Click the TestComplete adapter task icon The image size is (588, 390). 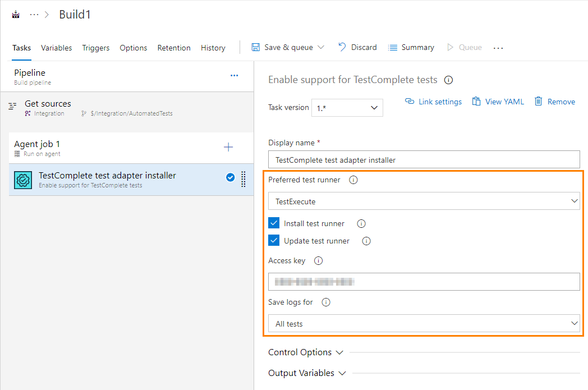[23, 180]
